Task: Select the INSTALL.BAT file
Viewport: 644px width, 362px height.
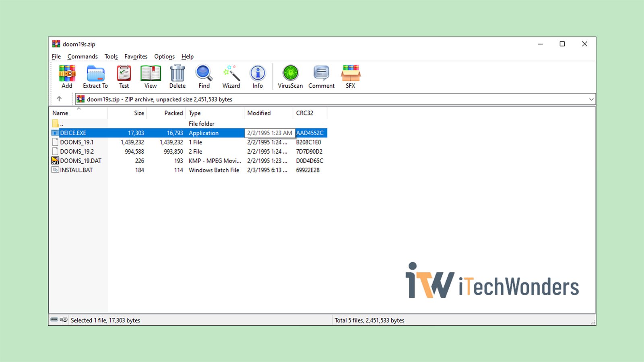Action: (x=76, y=170)
